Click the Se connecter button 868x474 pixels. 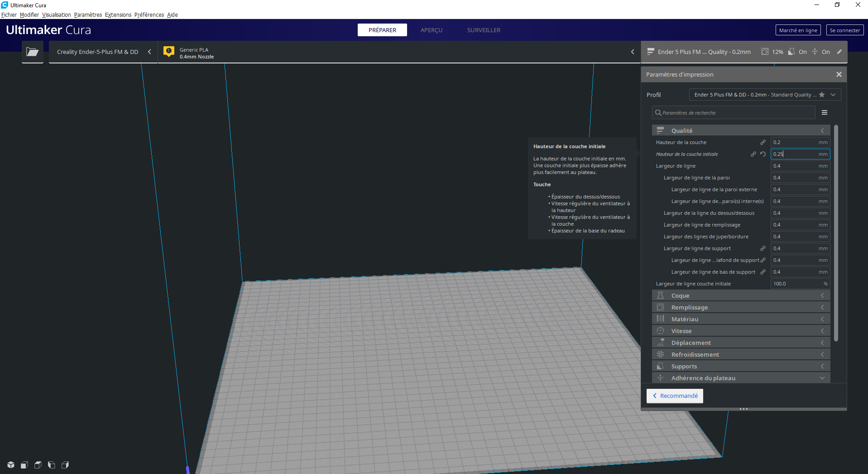[x=845, y=30]
